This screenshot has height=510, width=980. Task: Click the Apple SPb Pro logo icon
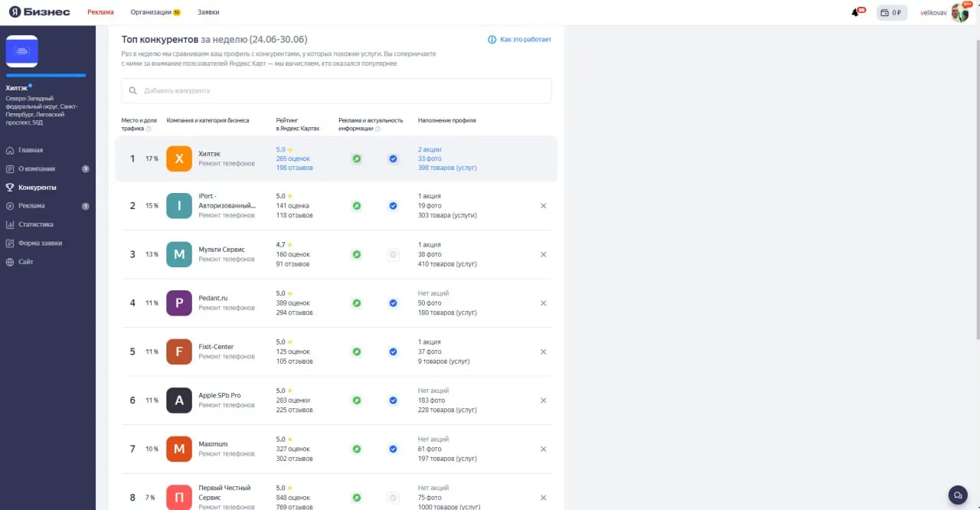[x=179, y=400]
